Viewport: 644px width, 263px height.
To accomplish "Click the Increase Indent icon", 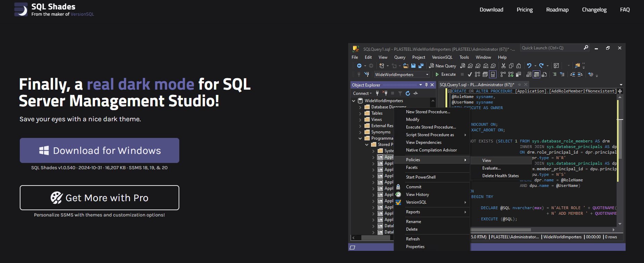I will tap(580, 74).
